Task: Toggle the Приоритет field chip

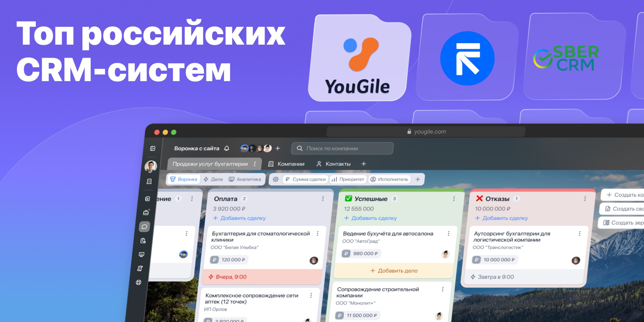Action: click(x=348, y=179)
